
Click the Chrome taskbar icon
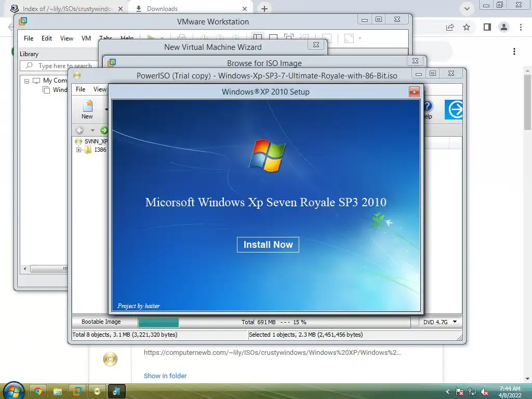pyautogui.click(x=37, y=392)
